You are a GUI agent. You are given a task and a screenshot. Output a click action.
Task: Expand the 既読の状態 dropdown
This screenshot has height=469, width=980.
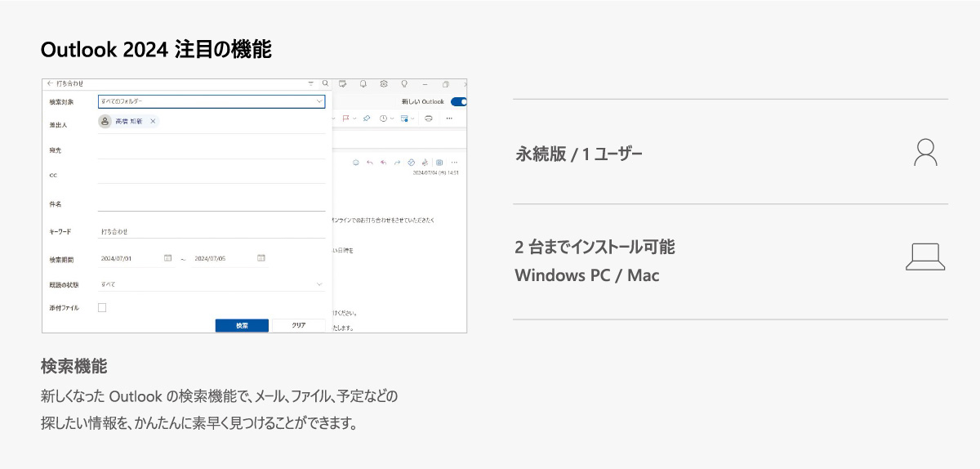click(x=318, y=284)
